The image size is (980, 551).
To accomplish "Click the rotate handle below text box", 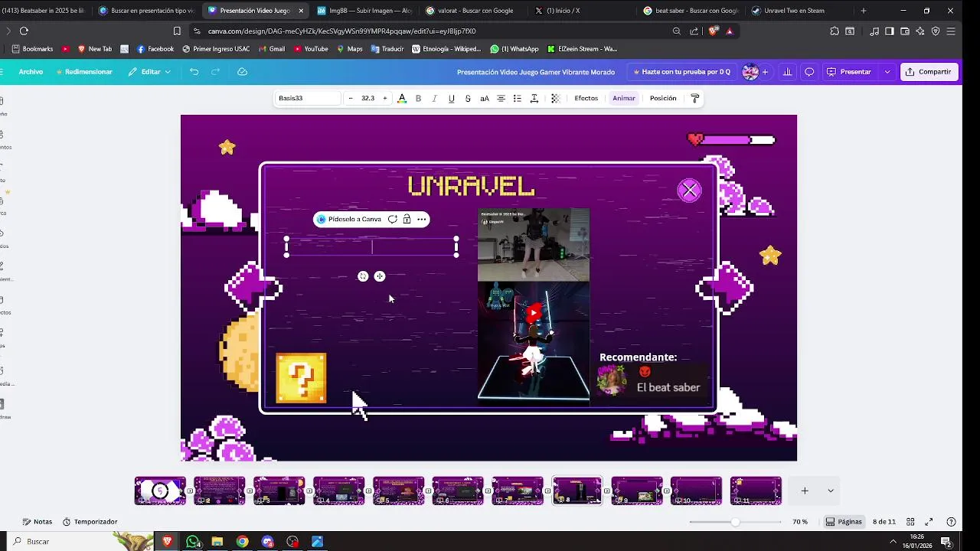I will pos(363,276).
